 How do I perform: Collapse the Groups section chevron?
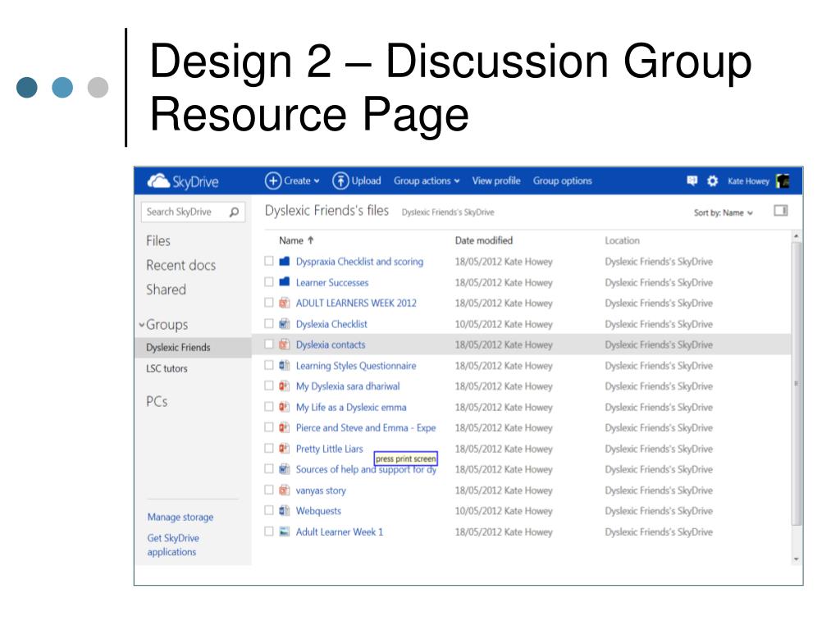pyautogui.click(x=141, y=325)
